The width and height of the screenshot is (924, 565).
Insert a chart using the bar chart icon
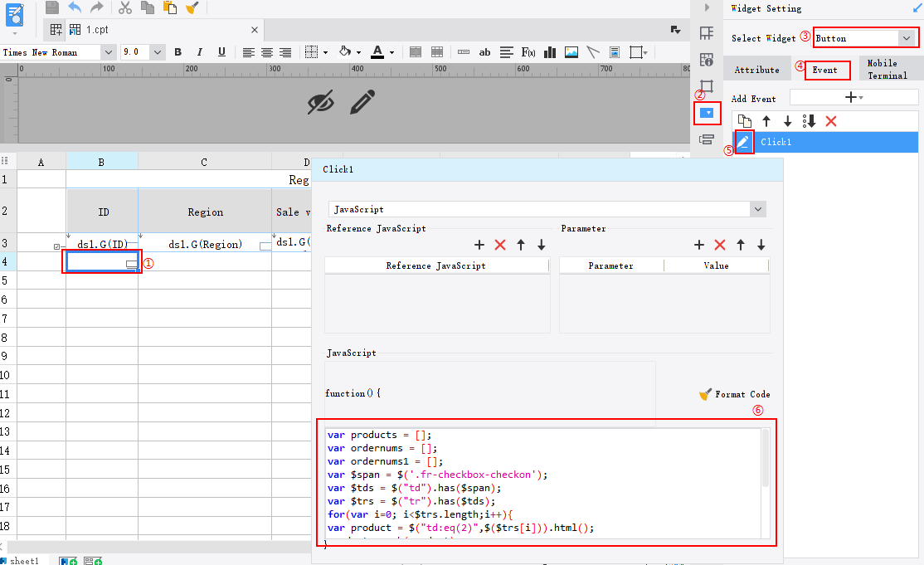click(549, 51)
